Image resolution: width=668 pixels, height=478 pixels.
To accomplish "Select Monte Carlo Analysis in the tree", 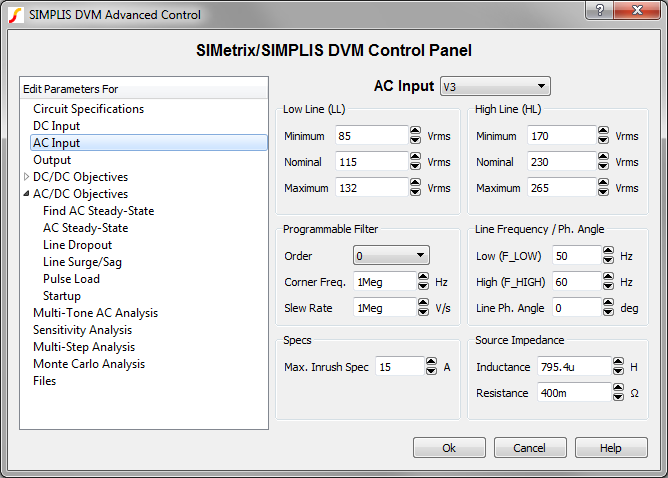I will (x=88, y=364).
